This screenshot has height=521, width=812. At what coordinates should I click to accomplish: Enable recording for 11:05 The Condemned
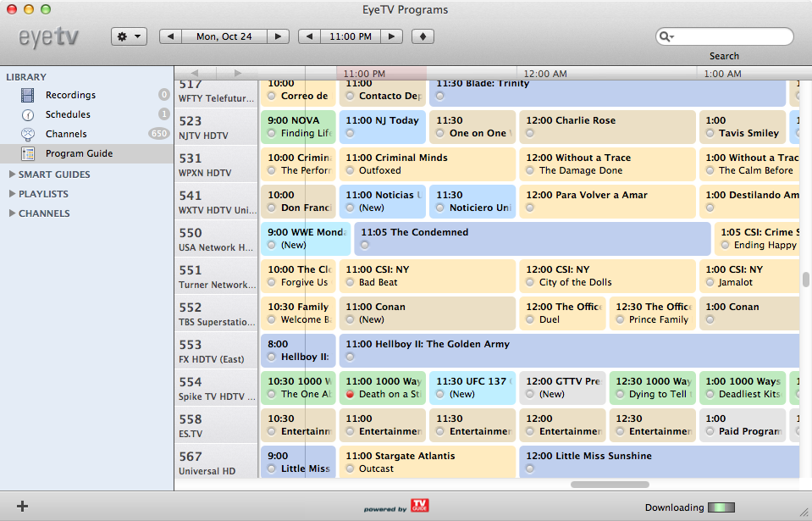(365, 245)
